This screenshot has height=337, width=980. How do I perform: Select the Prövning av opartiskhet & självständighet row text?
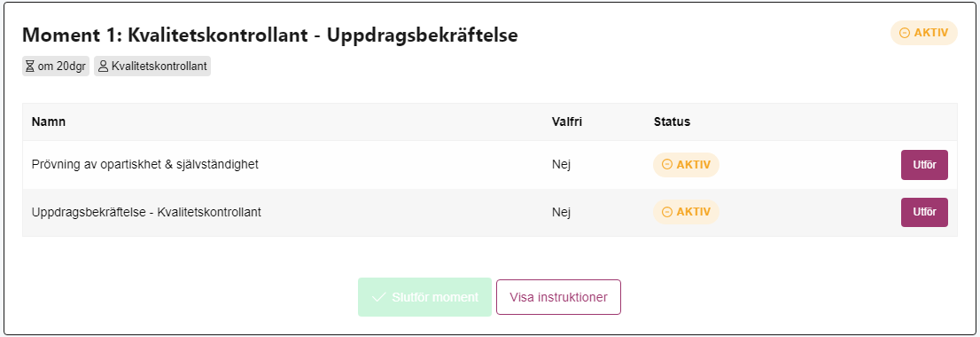pyautogui.click(x=145, y=164)
